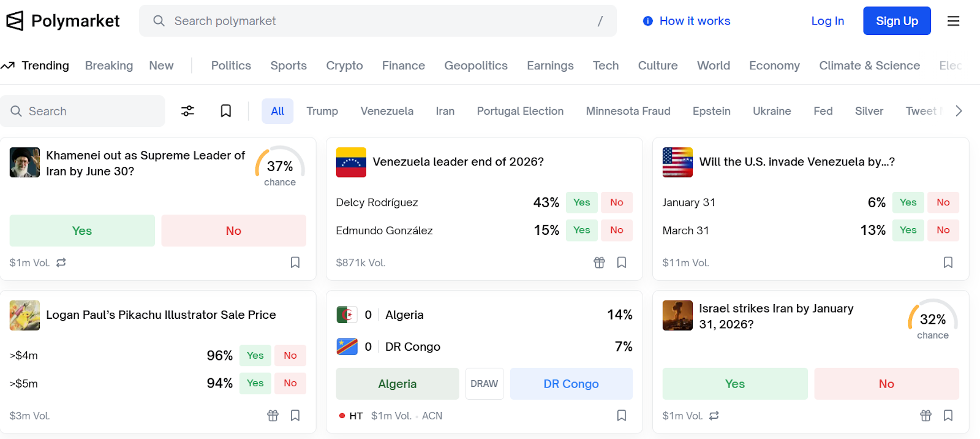This screenshot has width=980, height=439.
Task: Select the Venezuela topic tag
Action: pyautogui.click(x=386, y=111)
